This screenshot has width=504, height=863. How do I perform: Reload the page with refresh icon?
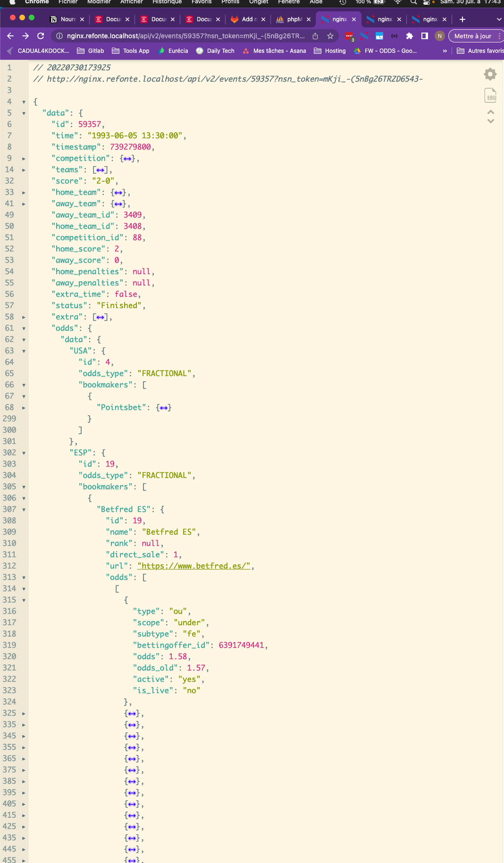point(41,36)
